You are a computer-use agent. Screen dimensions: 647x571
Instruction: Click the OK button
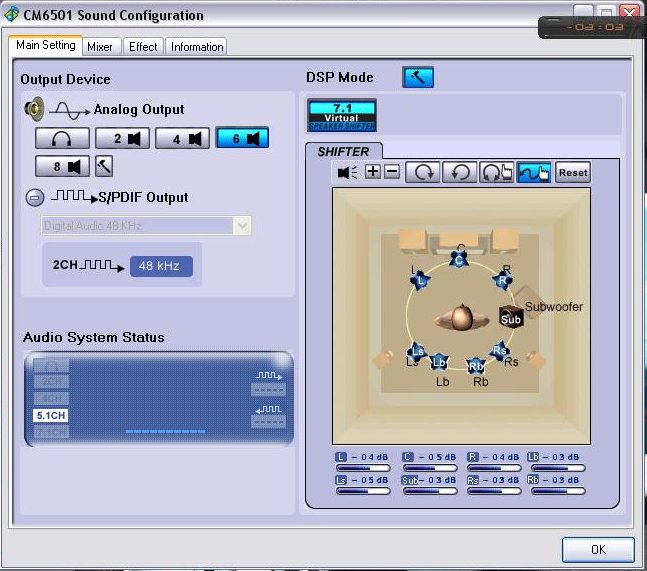click(598, 550)
